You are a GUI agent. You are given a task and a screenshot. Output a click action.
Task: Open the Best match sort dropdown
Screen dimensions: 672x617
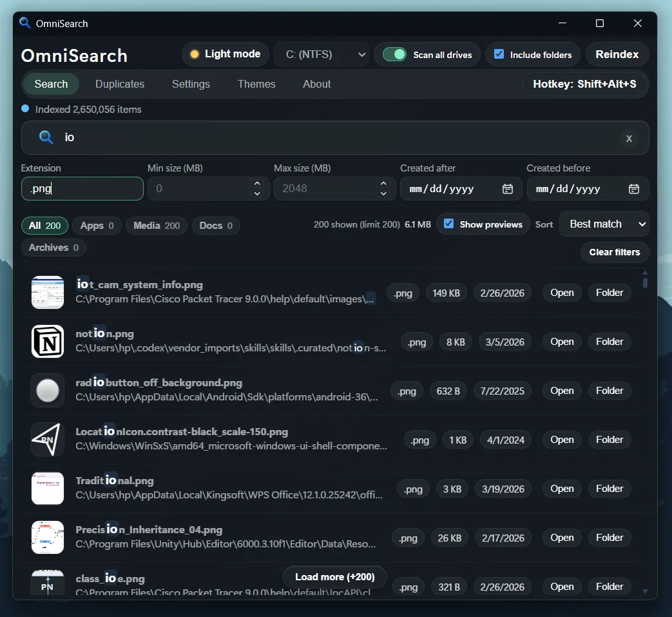[x=604, y=224]
